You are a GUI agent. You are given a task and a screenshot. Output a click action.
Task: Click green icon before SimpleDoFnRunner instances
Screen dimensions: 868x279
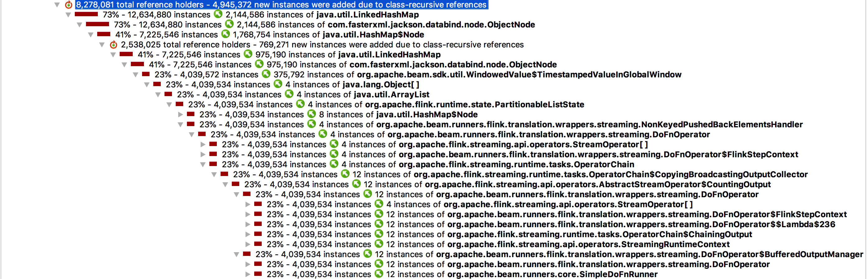(379, 274)
